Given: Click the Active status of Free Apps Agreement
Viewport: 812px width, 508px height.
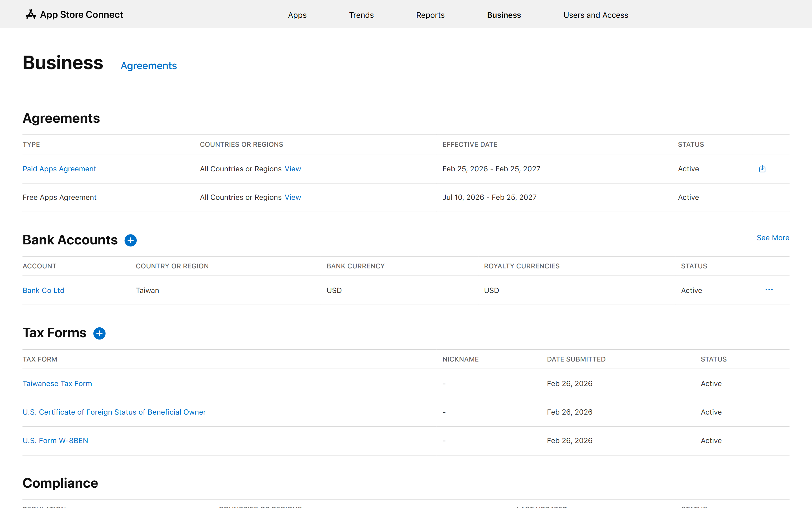Looking at the screenshot, I should pos(688,198).
